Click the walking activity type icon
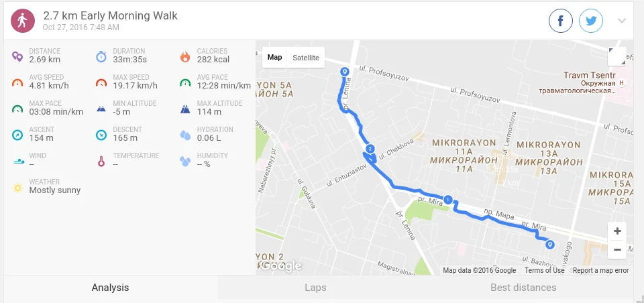The image size is (644, 303). pyautogui.click(x=22, y=21)
